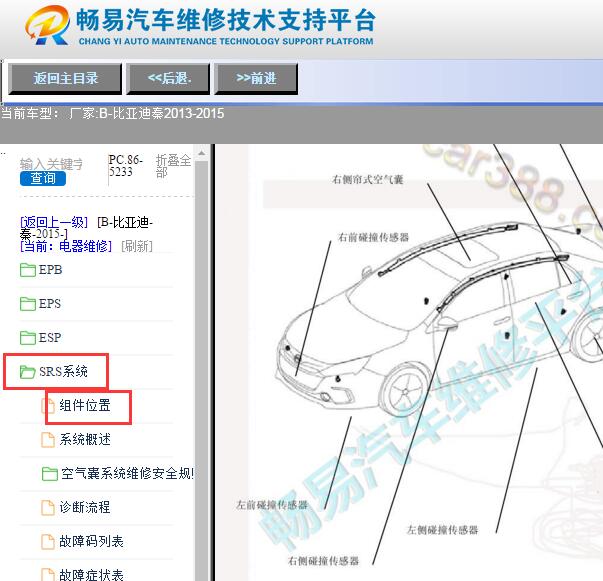This screenshot has width=603, height=581.
Task: Open the EPS folder icon
Action: pyautogui.click(x=28, y=304)
